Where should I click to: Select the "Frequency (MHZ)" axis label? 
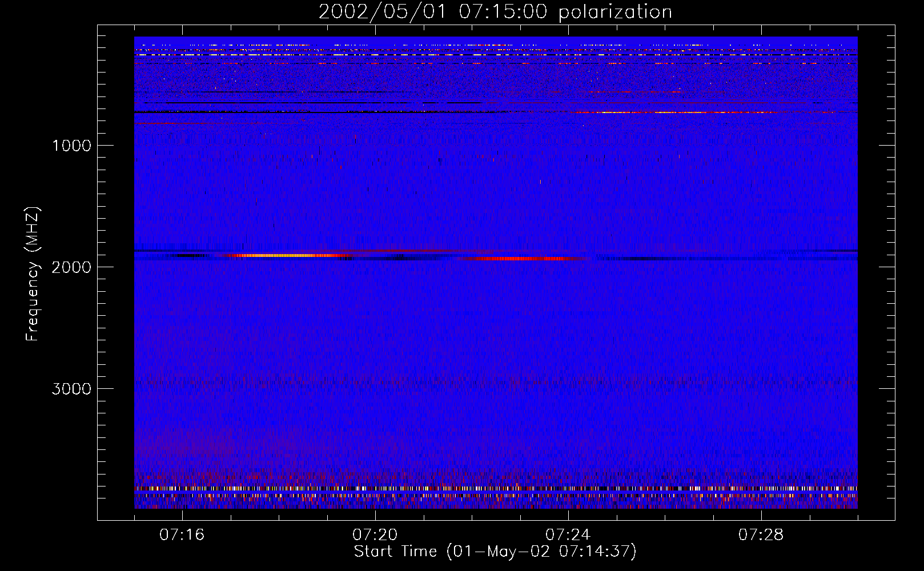[x=33, y=274]
